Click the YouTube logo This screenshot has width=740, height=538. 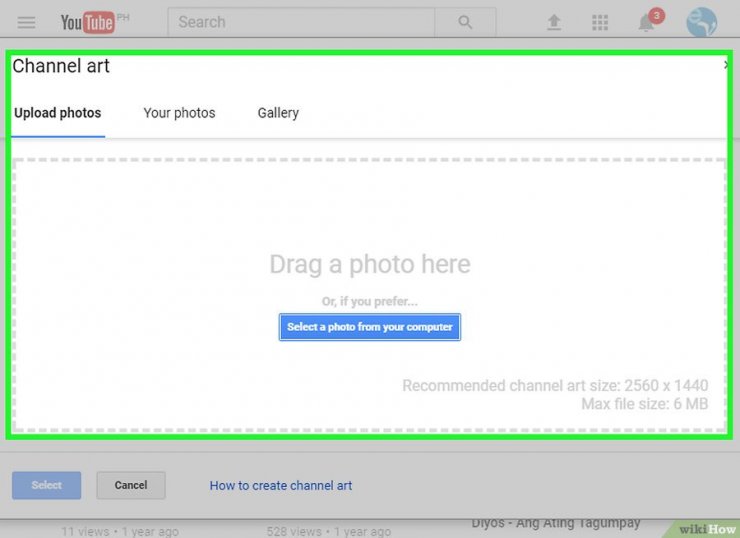(x=88, y=22)
